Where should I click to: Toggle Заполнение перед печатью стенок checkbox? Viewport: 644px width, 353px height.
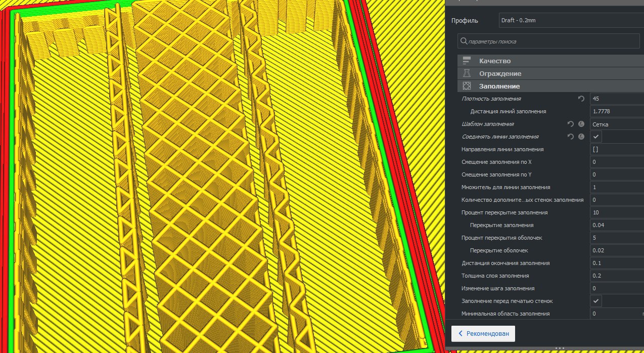coord(596,301)
